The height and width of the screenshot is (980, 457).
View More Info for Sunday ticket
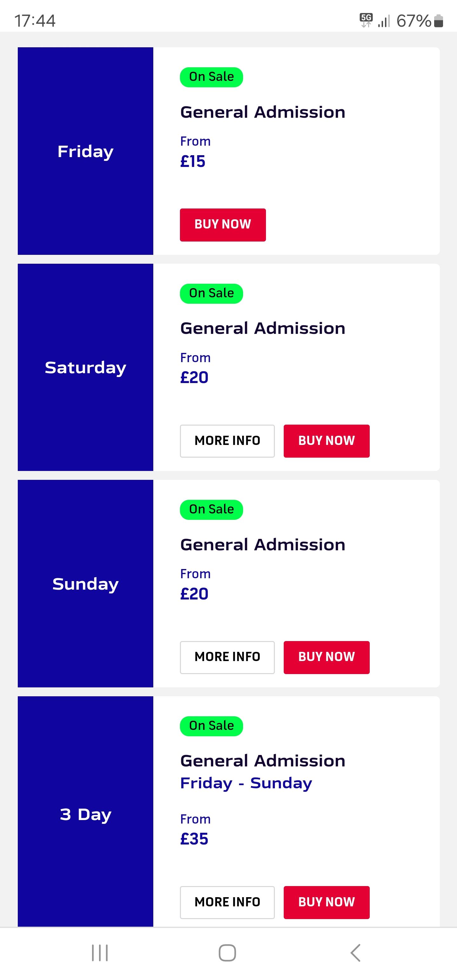pyautogui.click(x=227, y=657)
